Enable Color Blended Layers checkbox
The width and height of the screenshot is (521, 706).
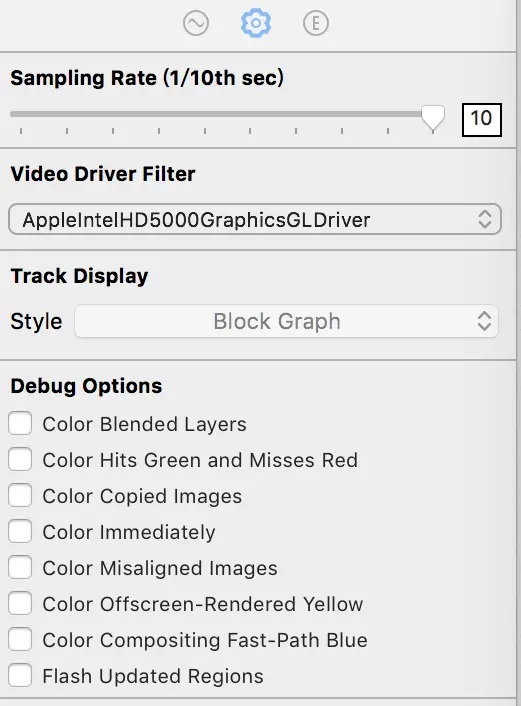point(20,423)
